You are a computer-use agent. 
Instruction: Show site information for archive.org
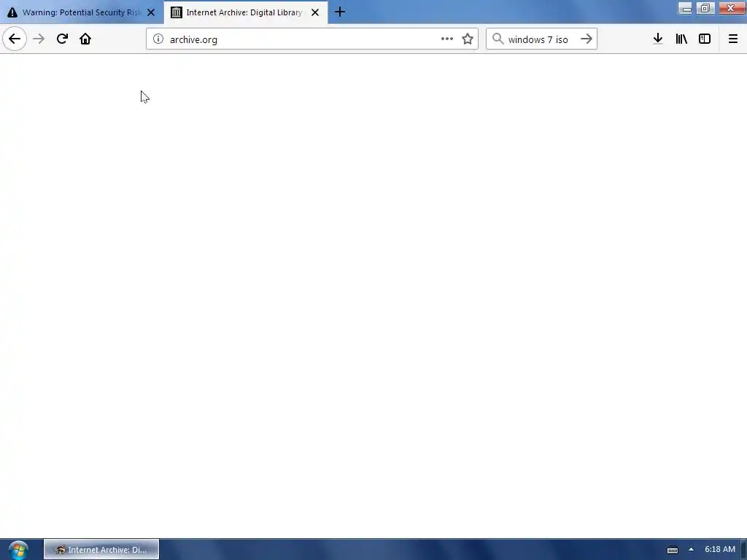click(x=158, y=39)
